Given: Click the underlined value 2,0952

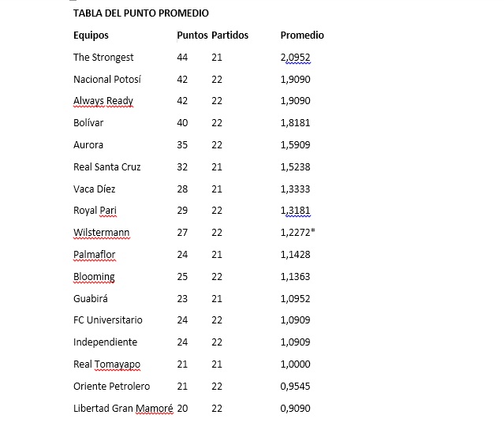Looking at the screenshot, I should [296, 58].
